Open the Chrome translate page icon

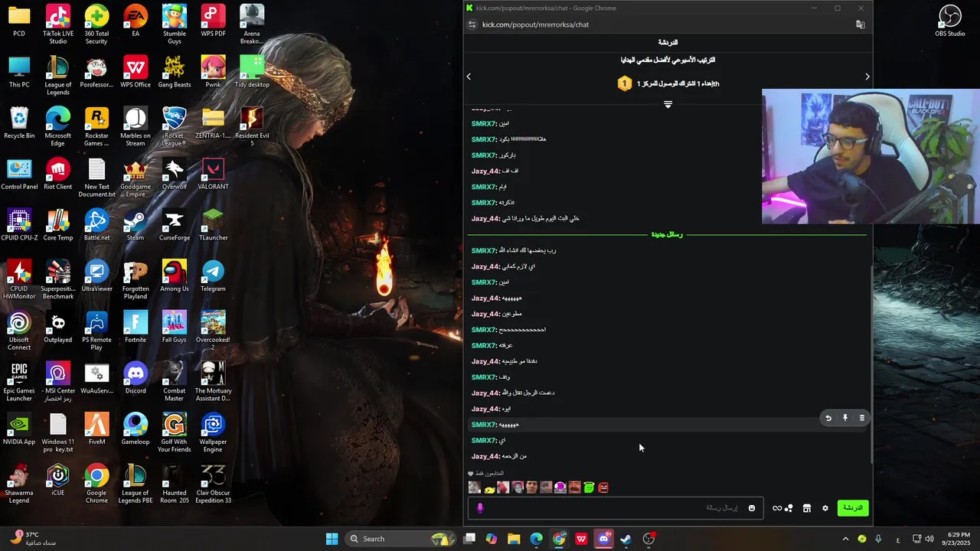pos(860,24)
